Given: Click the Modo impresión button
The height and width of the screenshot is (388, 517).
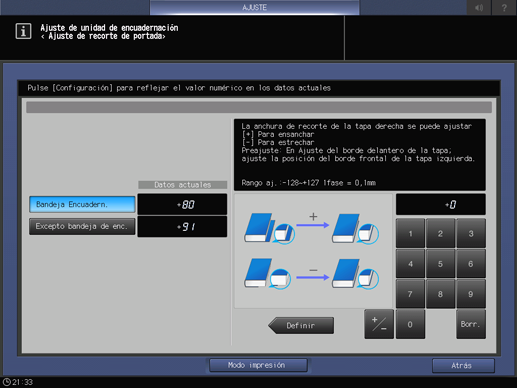Looking at the screenshot, I should (x=258, y=365).
